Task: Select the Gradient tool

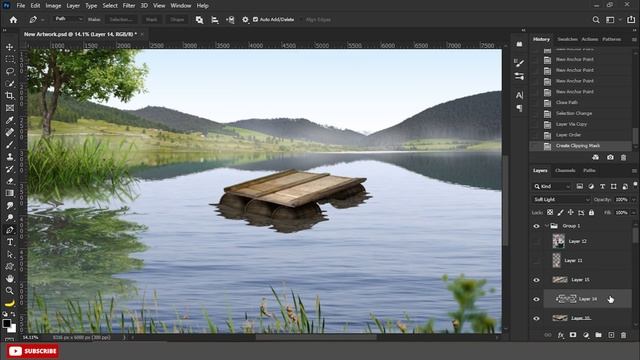Action: click(x=9, y=193)
